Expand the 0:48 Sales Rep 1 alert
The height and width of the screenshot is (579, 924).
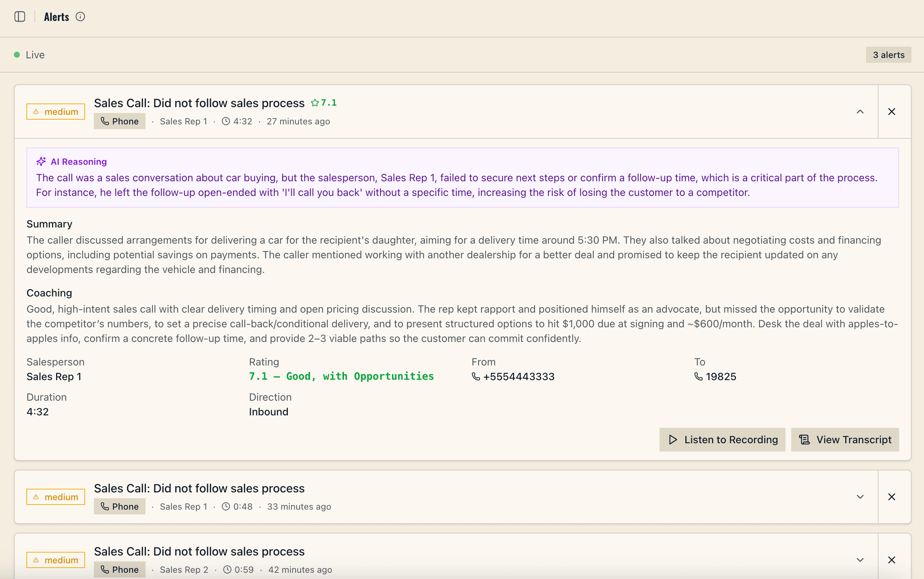click(860, 496)
